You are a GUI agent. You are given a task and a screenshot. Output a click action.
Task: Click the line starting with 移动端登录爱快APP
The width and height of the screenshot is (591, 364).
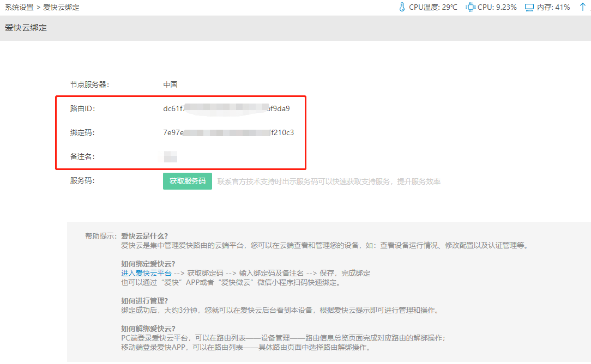click(245, 347)
